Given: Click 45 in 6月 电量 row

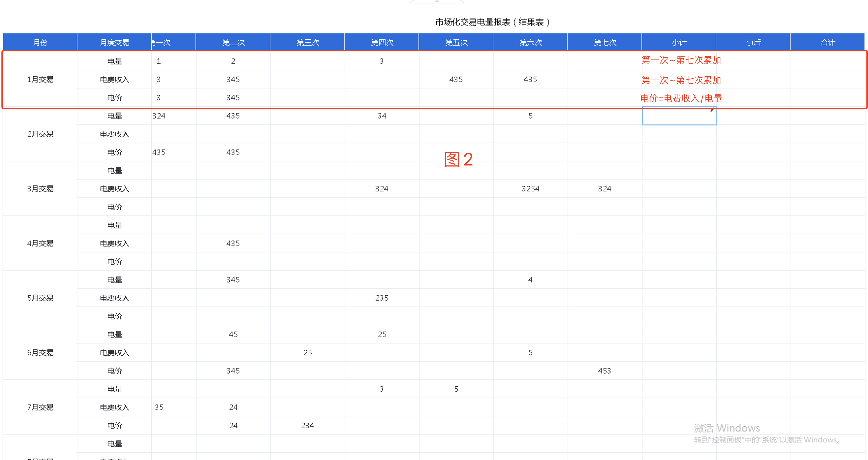Looking at the screenshot, I should coord(233,334).
